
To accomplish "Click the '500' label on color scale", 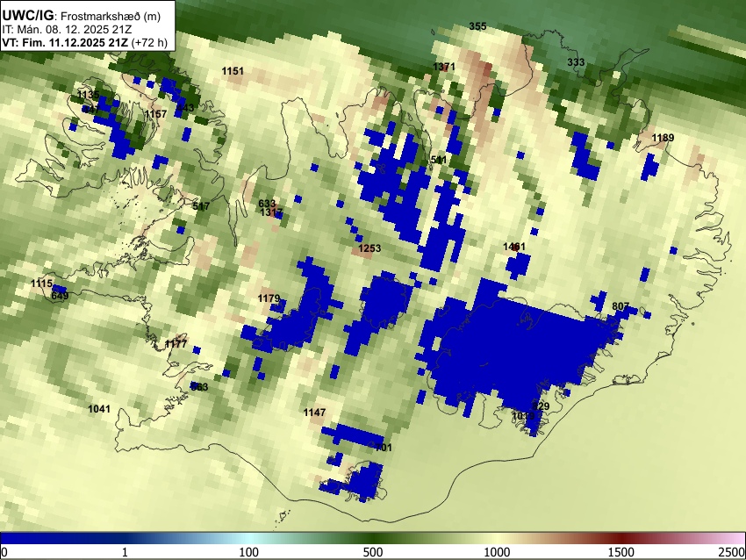I will coord(373,552).
